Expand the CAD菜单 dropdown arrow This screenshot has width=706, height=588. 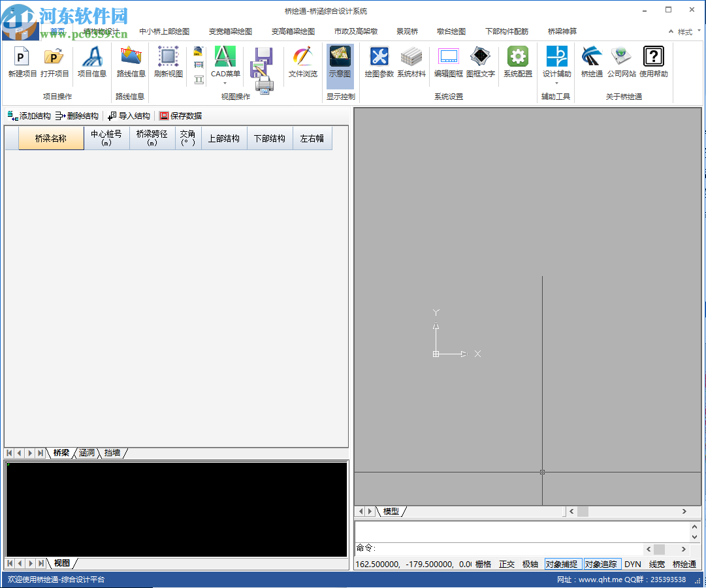pyautogui.click(x=225, y=84)
